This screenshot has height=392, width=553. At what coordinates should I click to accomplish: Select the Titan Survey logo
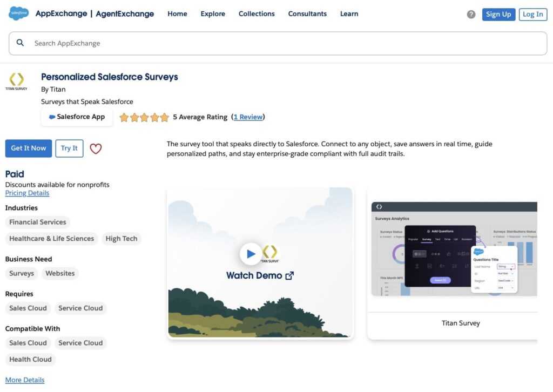tap(16, 81)
